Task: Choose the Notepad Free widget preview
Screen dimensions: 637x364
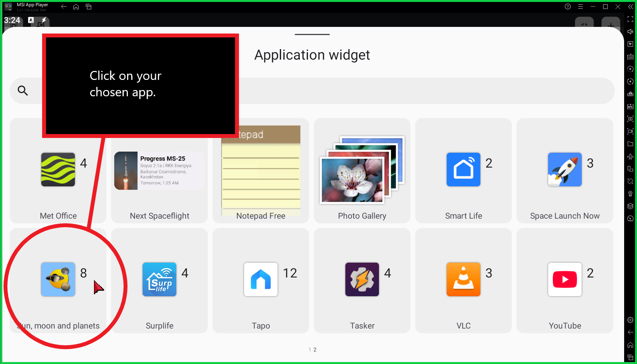Action: click(x=261, y=171)
